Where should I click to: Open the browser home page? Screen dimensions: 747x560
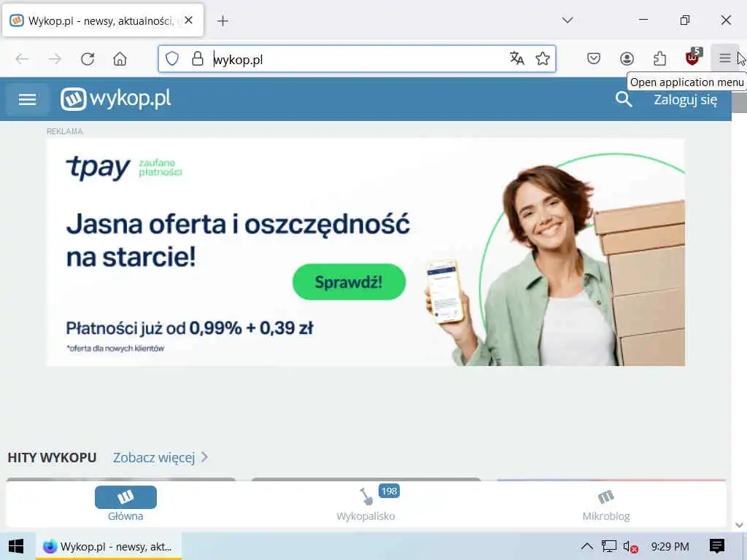[120, 59]
